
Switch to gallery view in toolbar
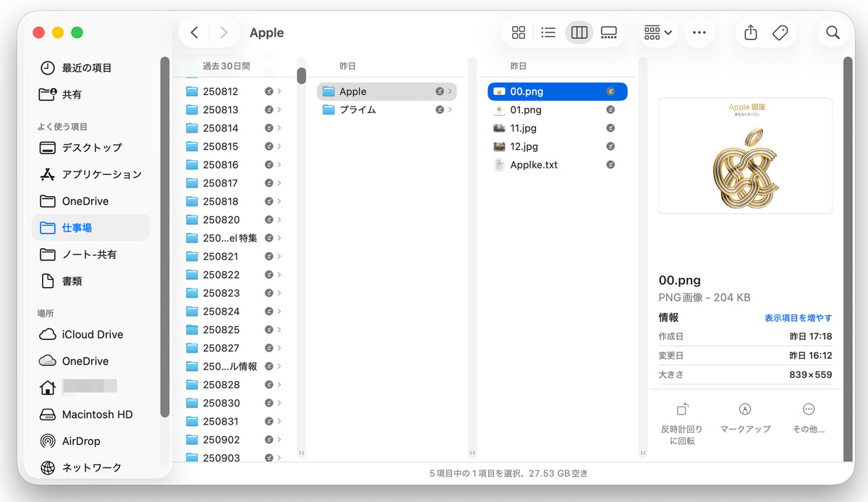click(609, 33)
